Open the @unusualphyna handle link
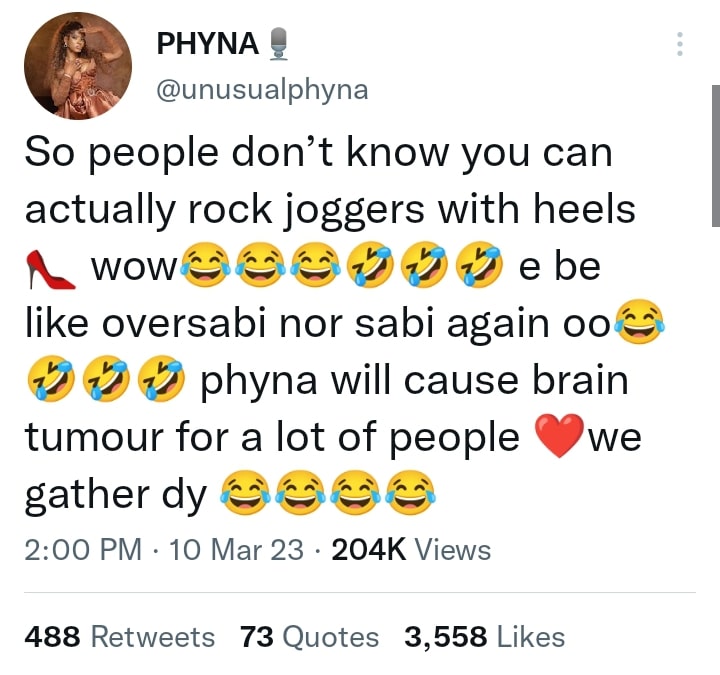 [262, 90]
